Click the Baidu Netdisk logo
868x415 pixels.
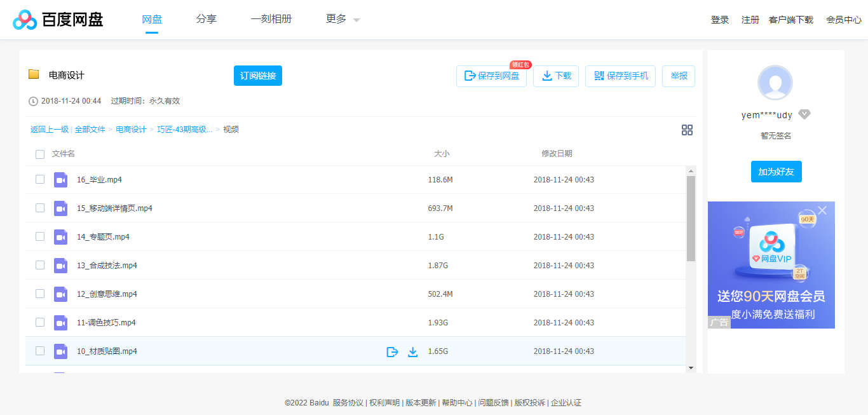58,20
